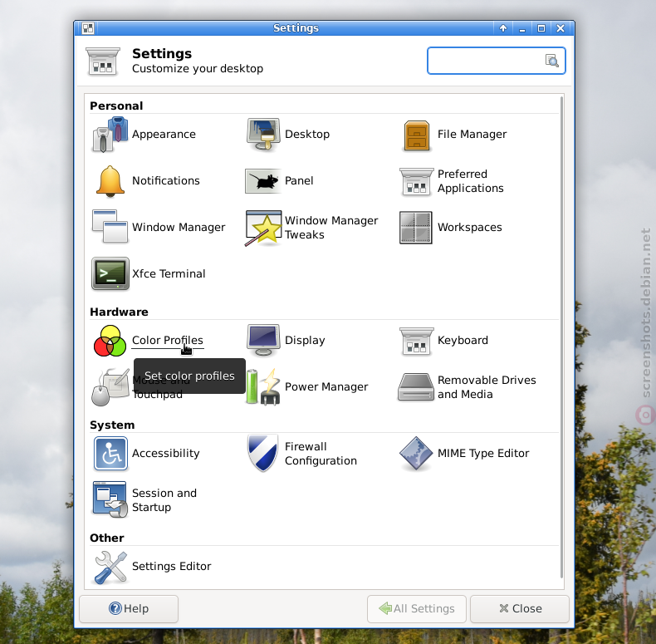This screenshot has height=644, width=656.
Task: Open Notifications bell icon
Action: (110, 181)
